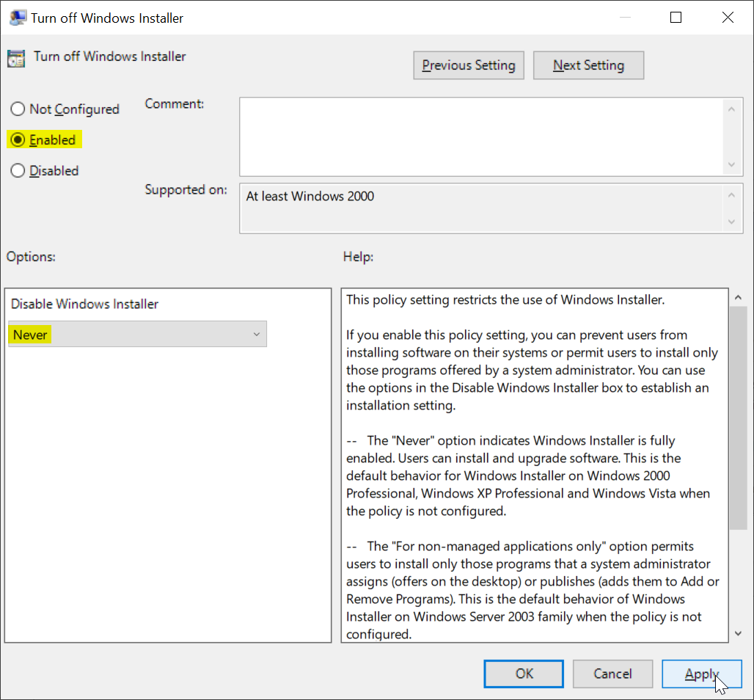Click the Comment box scroll up arrow
Image resolution: width=754 pixels, height=700 pixels.
coord(731,109)
